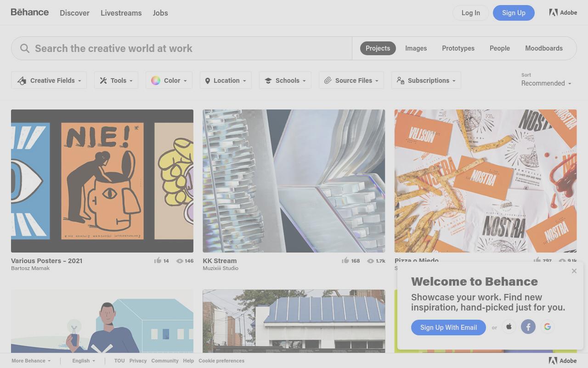Click the Various Posters – 2021 title link

coord(47,261)
